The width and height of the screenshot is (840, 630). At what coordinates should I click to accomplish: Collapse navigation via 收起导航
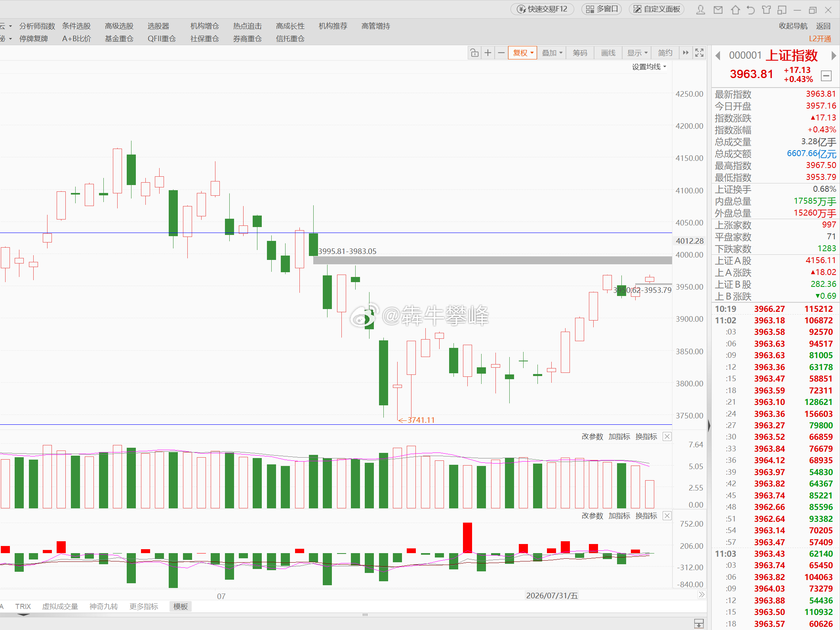pyautogui.click(x=793, y=26)
